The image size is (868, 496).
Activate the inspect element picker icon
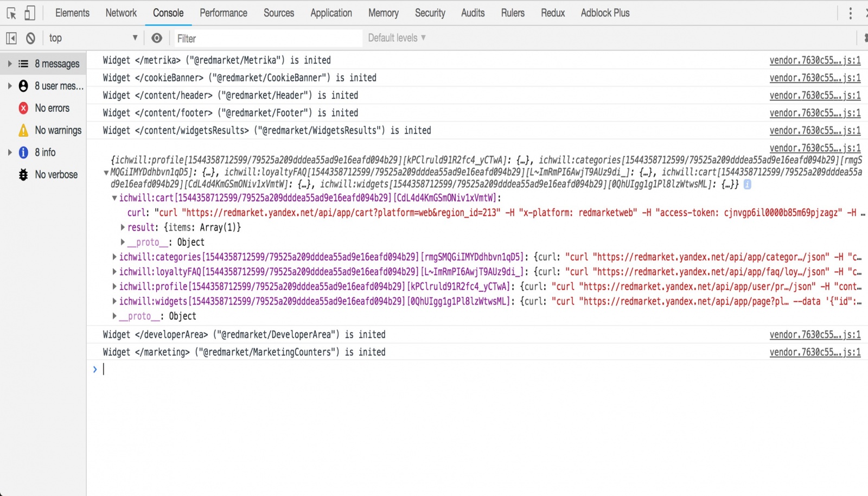[x=11, y=13]
